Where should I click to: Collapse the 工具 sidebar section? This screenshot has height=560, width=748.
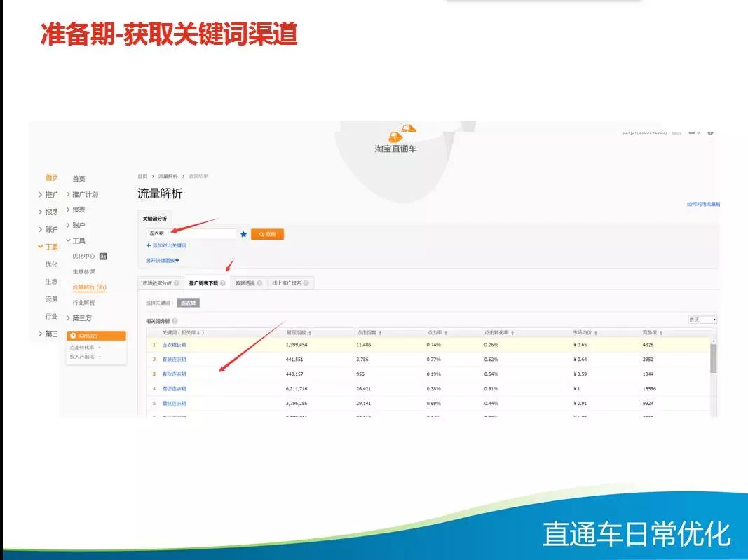click(x=68, y=240)
